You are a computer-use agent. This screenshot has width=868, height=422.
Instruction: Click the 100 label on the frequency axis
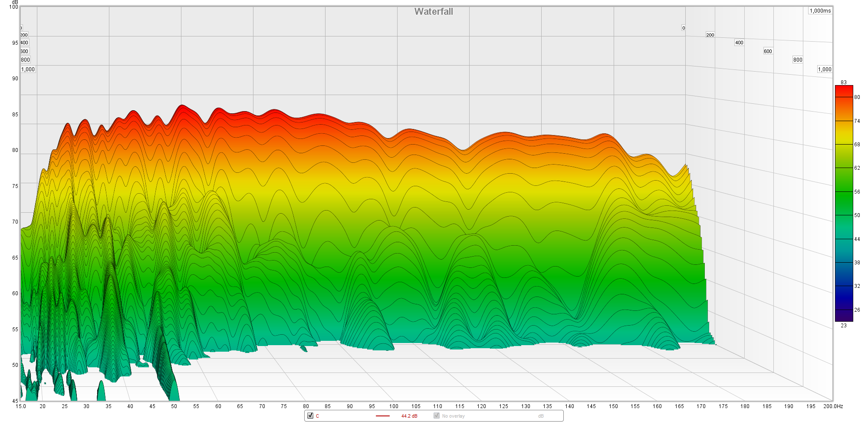tap(394, 406)
